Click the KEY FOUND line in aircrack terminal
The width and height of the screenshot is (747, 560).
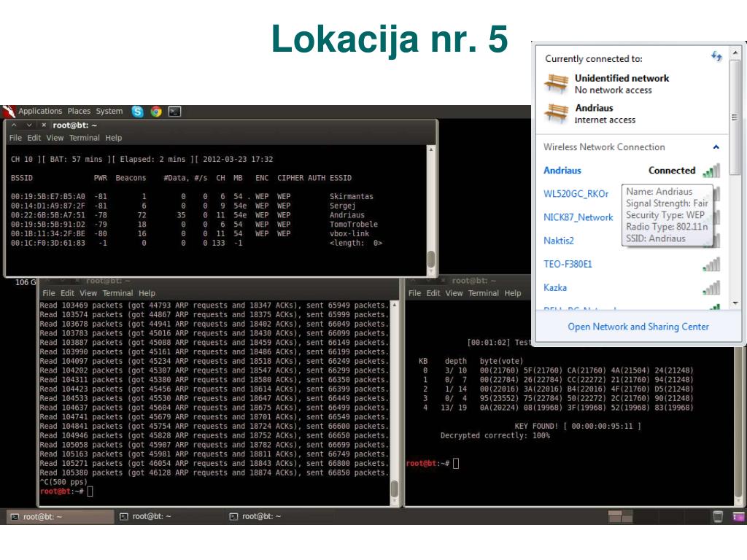pos(578,426)
